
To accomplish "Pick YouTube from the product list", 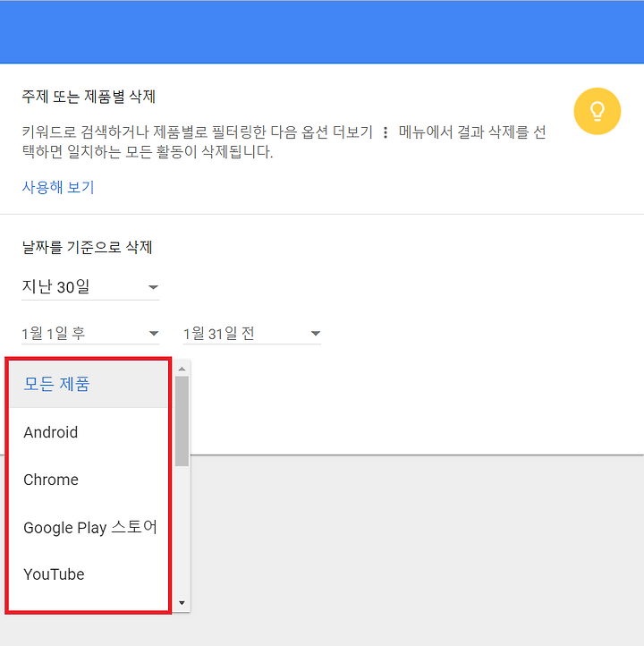I will 89,574.
